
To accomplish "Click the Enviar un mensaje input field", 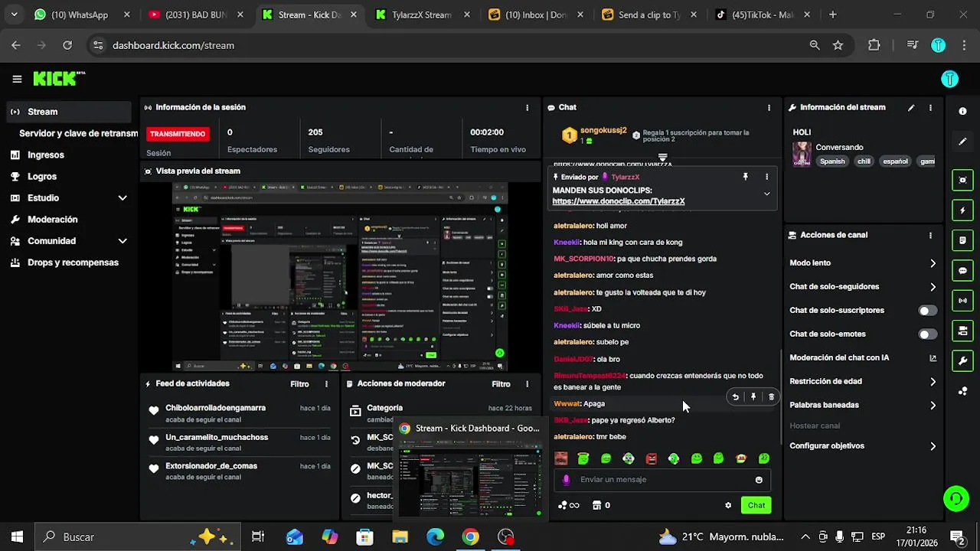I will click(661, 480).
